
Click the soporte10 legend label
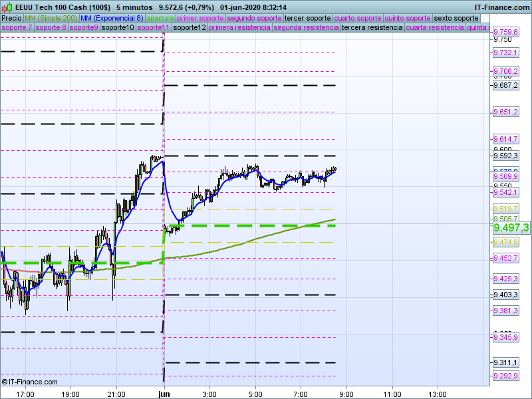[118, 27]
